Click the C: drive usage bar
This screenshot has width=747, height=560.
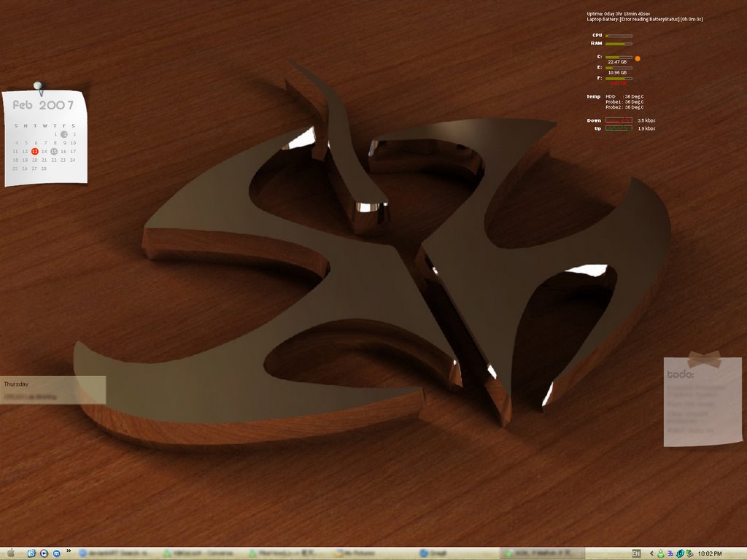(x=619, y=57)
